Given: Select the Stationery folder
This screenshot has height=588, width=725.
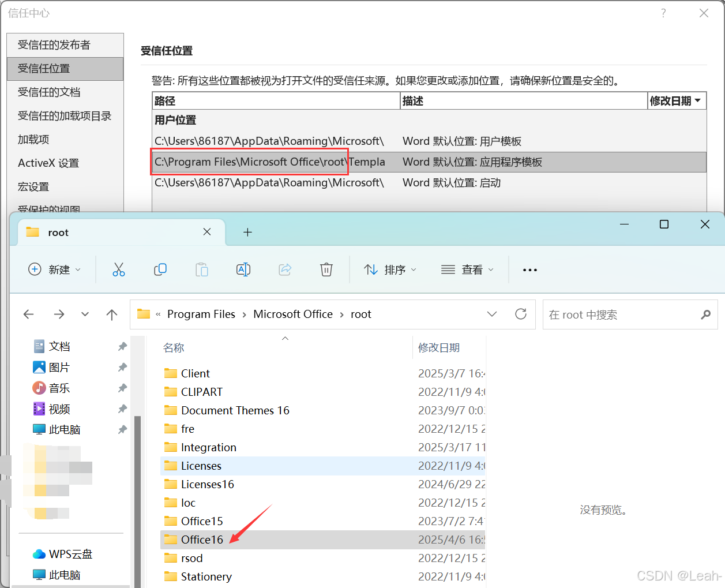Looking at the screenshot, I should pos(323,576).
